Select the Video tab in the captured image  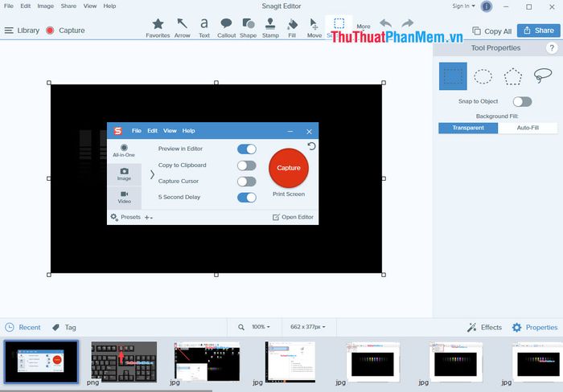[x=124, y=198]
